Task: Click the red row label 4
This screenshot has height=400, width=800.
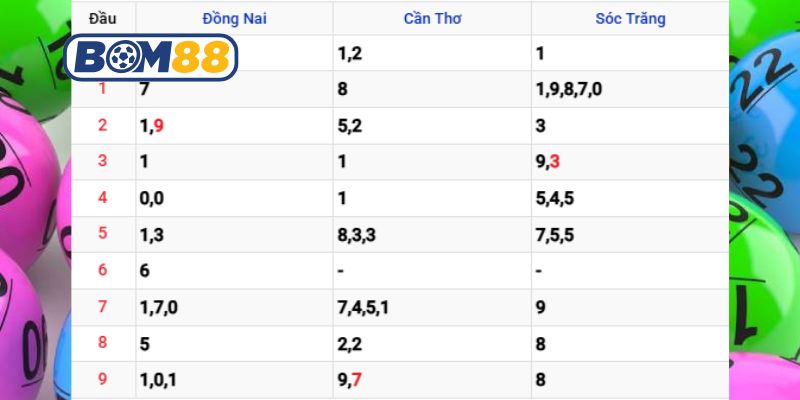Action: coord(102,199)
